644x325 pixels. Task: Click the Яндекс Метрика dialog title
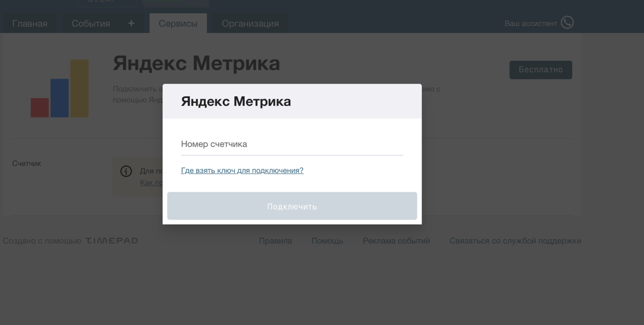[x=236, y=101]
